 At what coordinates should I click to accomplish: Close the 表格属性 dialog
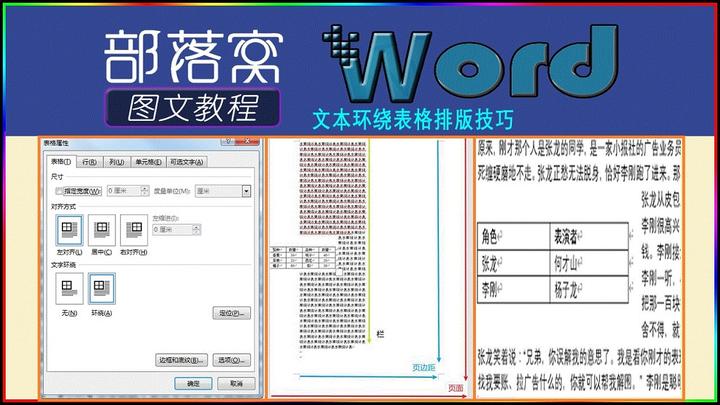(x=248, y=142)
